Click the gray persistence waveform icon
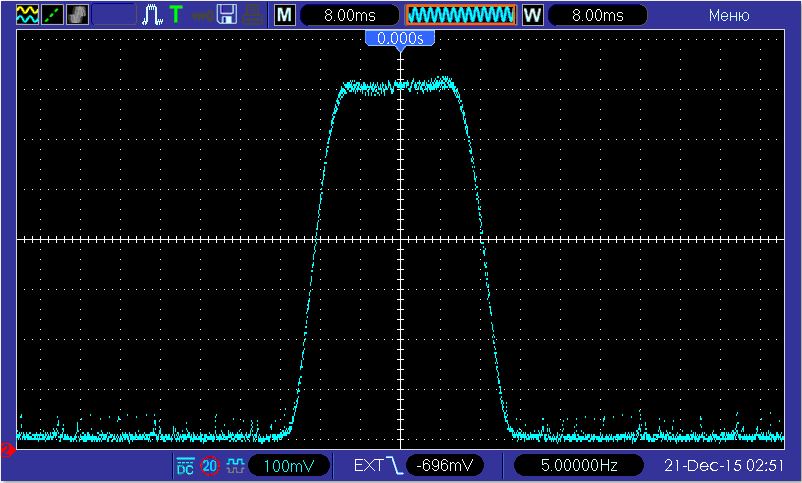Screen dimensions: 802x483 click(x=77, y=15)
